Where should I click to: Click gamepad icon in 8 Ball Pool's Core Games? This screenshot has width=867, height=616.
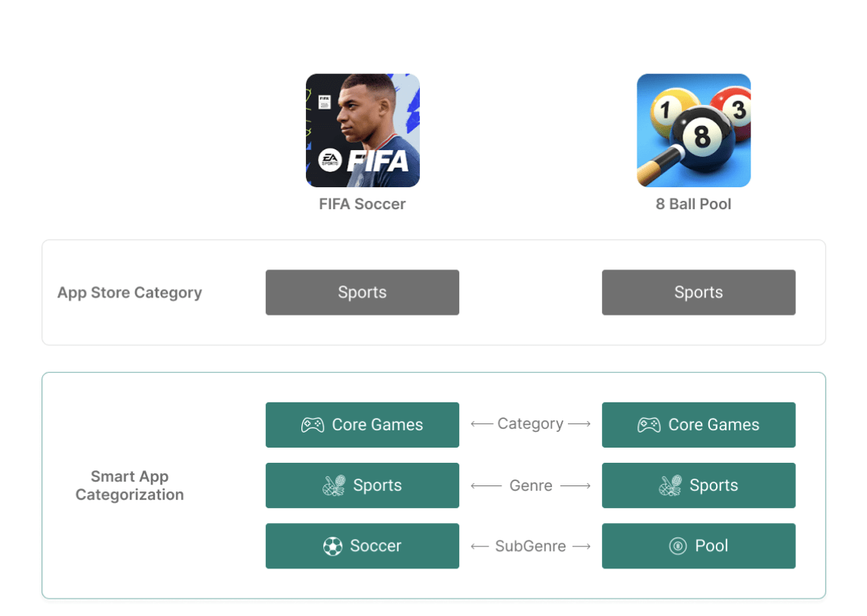(x=649, y=425)
